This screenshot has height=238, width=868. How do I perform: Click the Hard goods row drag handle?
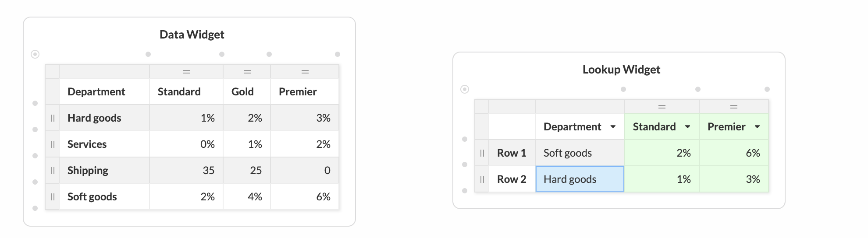pyautogui.click(x=52, y=118)
